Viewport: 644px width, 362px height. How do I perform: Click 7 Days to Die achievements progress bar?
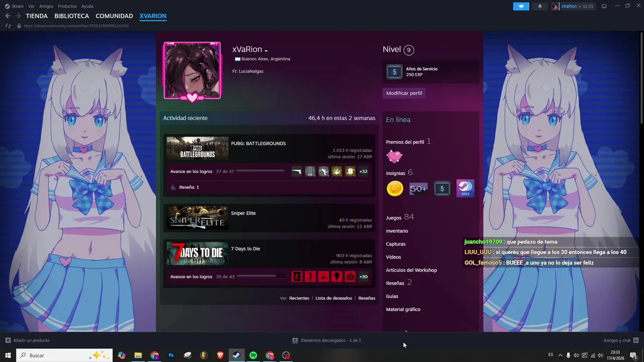[x=260, y=277]
